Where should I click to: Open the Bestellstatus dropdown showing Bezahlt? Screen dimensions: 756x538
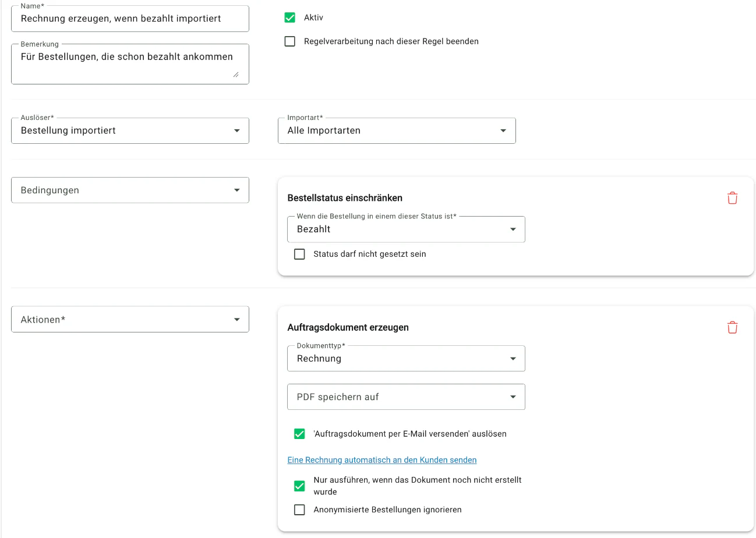(x=406, y=229)
